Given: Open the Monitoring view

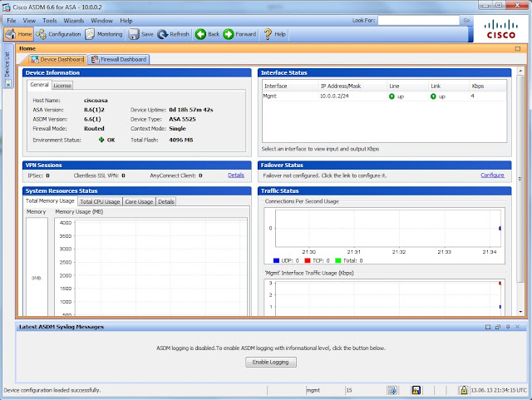Looking at the screenshot, I should point(104,34).
